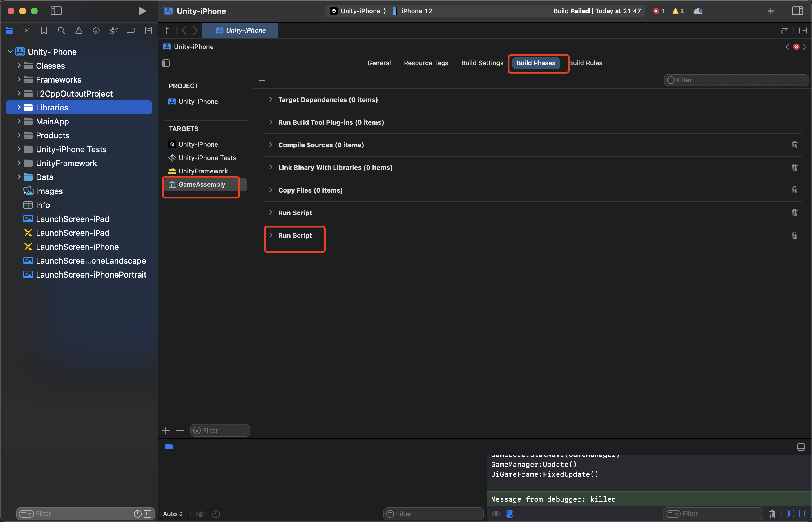Image resolution: width=812 pixels, height=522 pixels.
Task: Open the Issue navigator warning icon
Action: tap(79, 30)
